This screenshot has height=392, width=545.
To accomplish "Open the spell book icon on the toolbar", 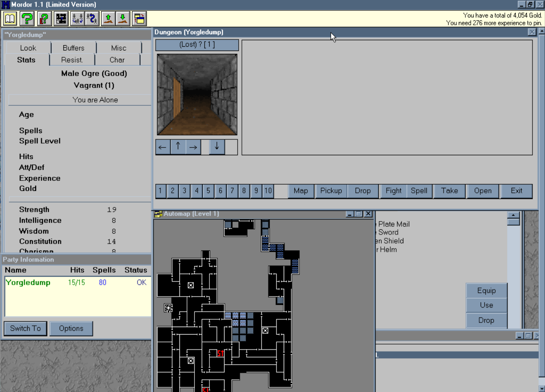I will pos(10,19).
